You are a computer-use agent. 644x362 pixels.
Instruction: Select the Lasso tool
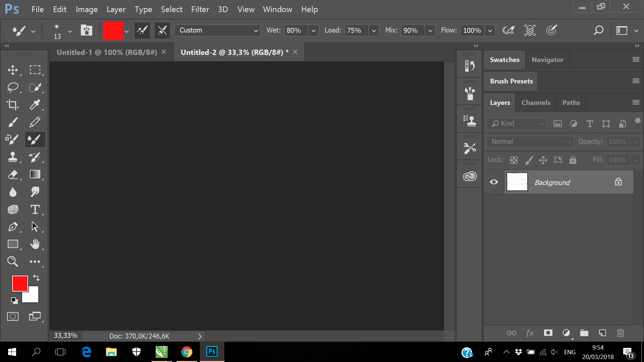(x=12, y=87)
